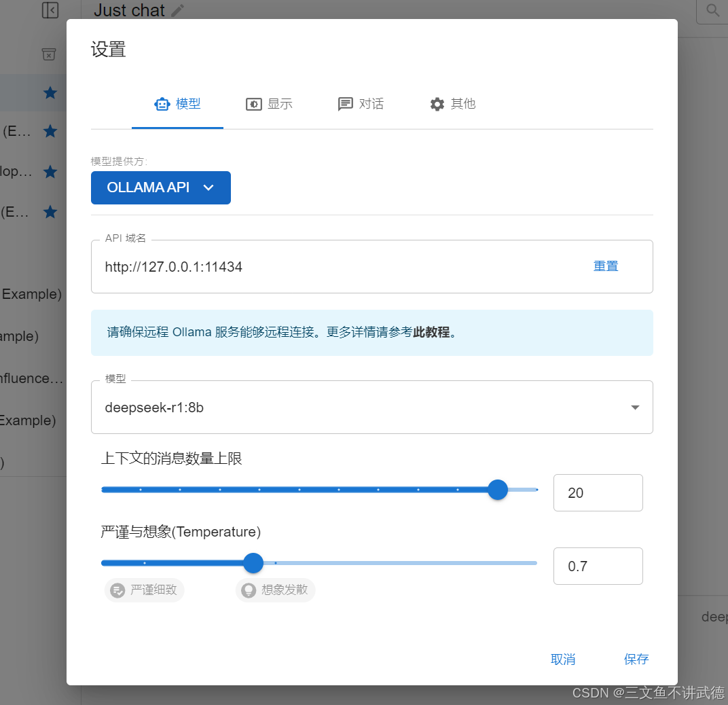This screenshot has width=728, height=705.
Task: Switch to the 显示 tab
Action: click(x=270, y=104)
